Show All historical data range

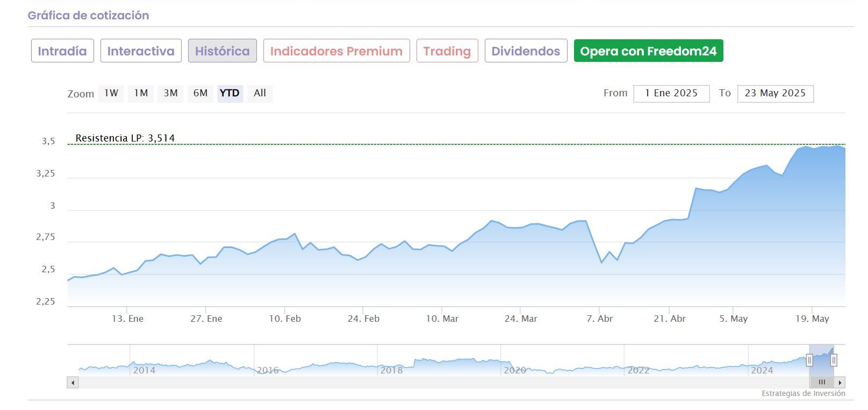click(260, 93)
